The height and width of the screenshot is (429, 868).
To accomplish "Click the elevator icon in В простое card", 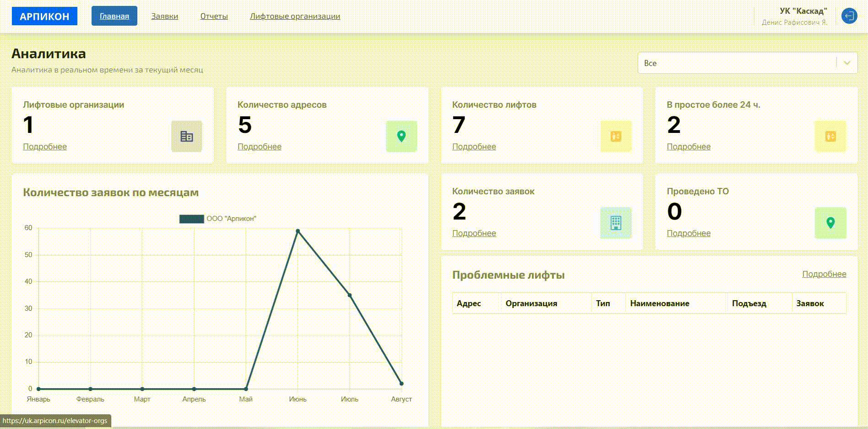I will click(x=830, y=136).
